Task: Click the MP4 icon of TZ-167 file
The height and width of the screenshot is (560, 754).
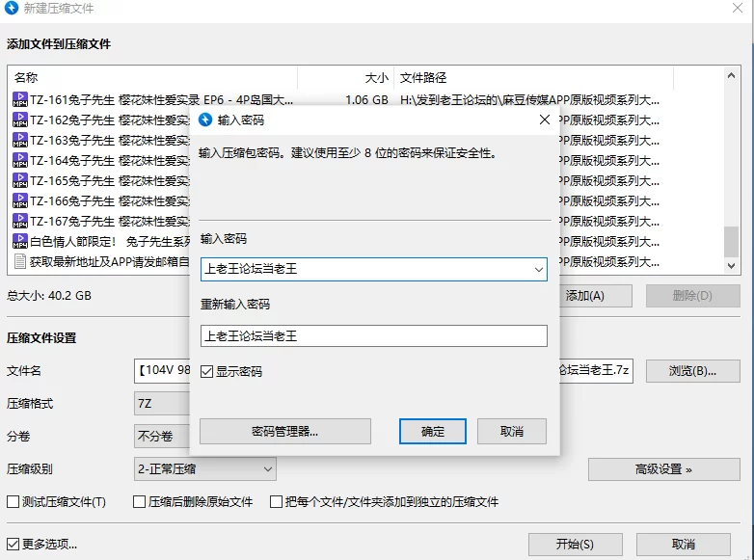Action: (20, 221)
